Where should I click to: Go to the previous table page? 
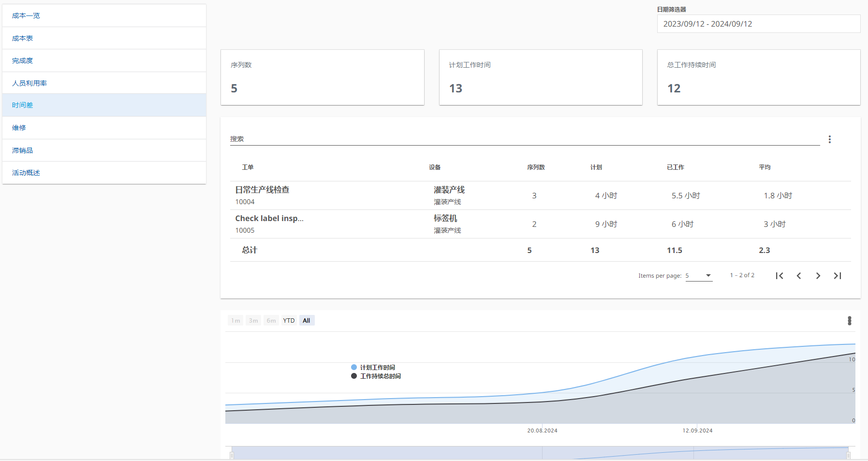[x=798, y=276]
